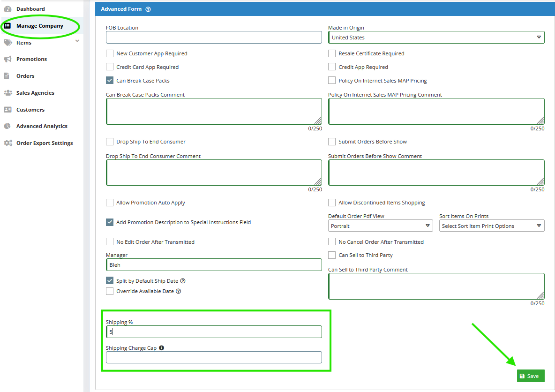Viewport: 555px width, 392px height.
Task: Open the Made in Origin dropdown
Action: [436, 38]
